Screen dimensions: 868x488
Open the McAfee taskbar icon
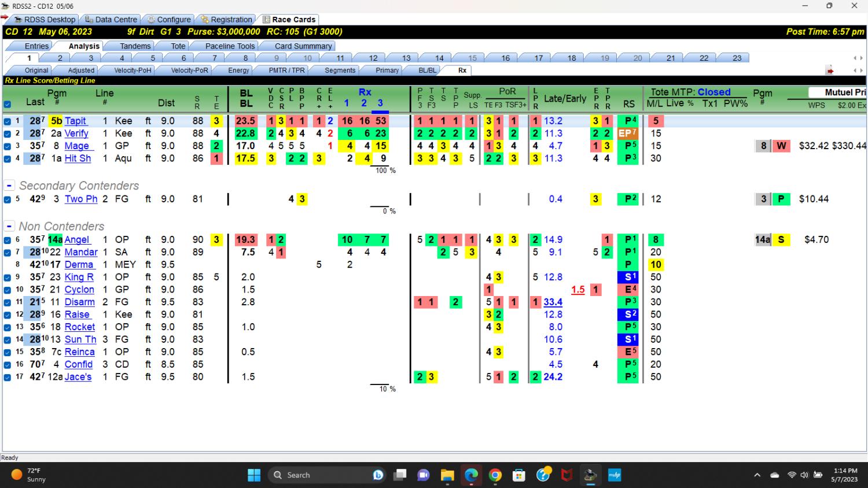click(x=567, y=475)
